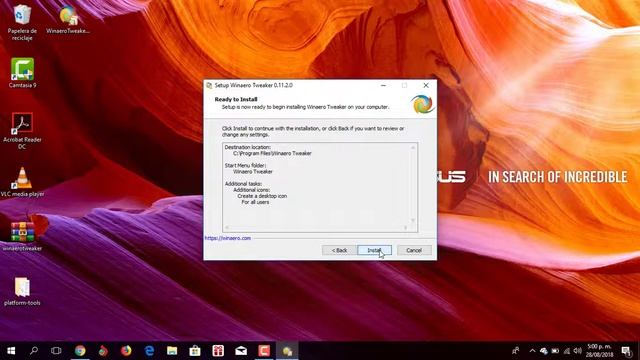Click the 'Ready to Install' heading
The image size is (640, 360).
pyautogui.click(x=236, y=99)
